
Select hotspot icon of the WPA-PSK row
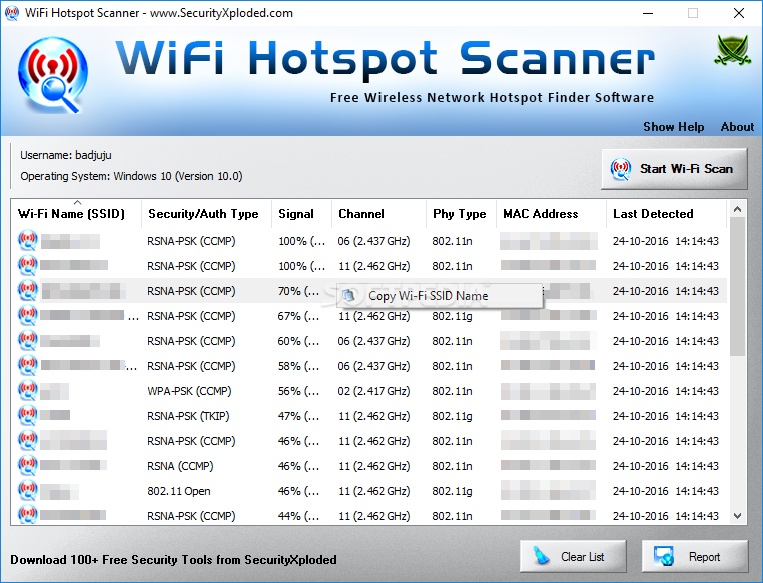pyautogui.click(x=28, y=391)
